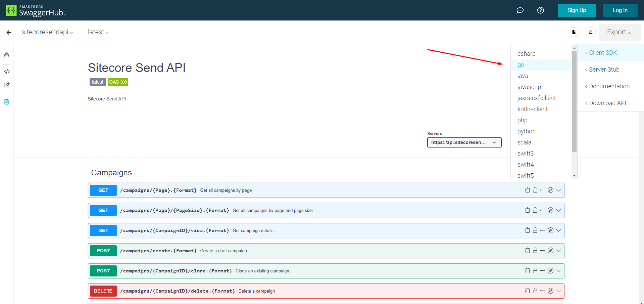
Task: Choose scala client SDK
Action: tap(541, 142)
